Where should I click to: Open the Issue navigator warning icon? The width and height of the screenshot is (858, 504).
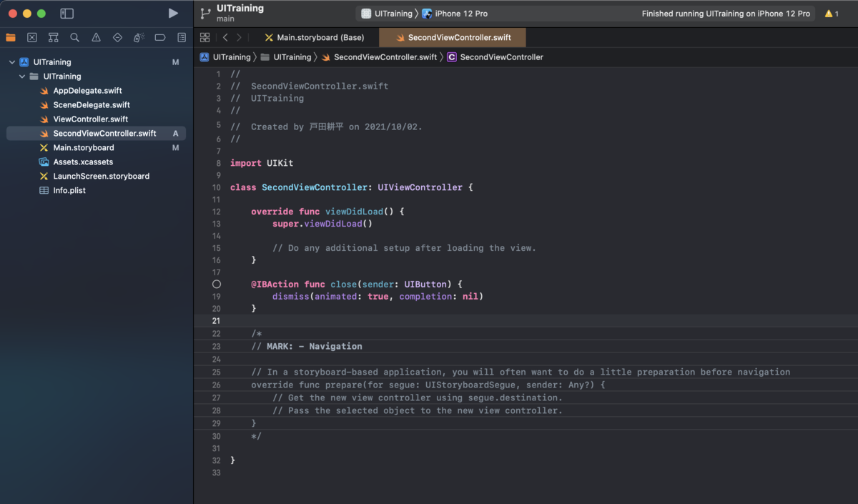[x=97, y=37]
